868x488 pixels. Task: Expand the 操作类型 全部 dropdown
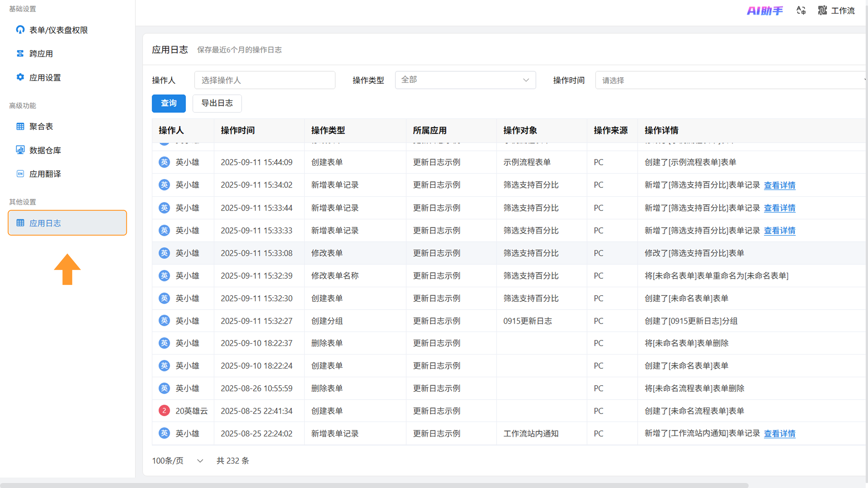[465, 80]
